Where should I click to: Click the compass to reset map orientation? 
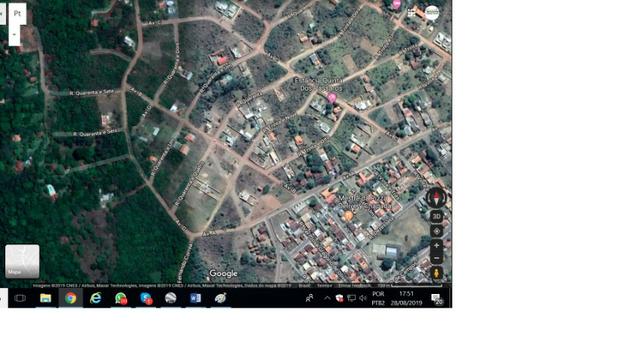(x=436, y=198)
